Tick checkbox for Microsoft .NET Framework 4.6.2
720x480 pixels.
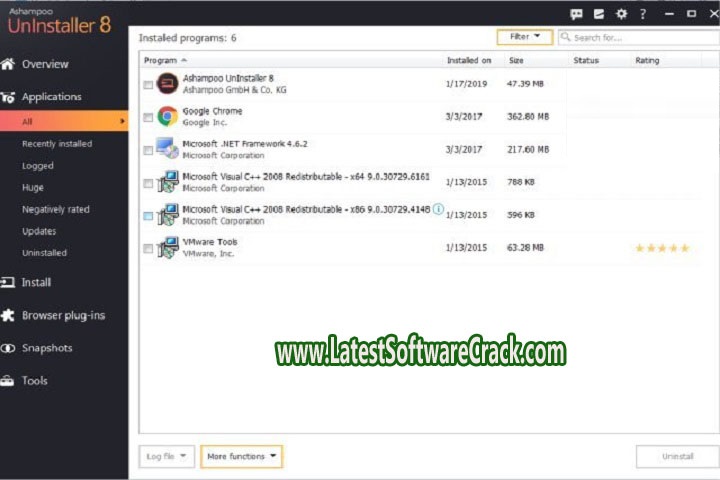[148, 151]
